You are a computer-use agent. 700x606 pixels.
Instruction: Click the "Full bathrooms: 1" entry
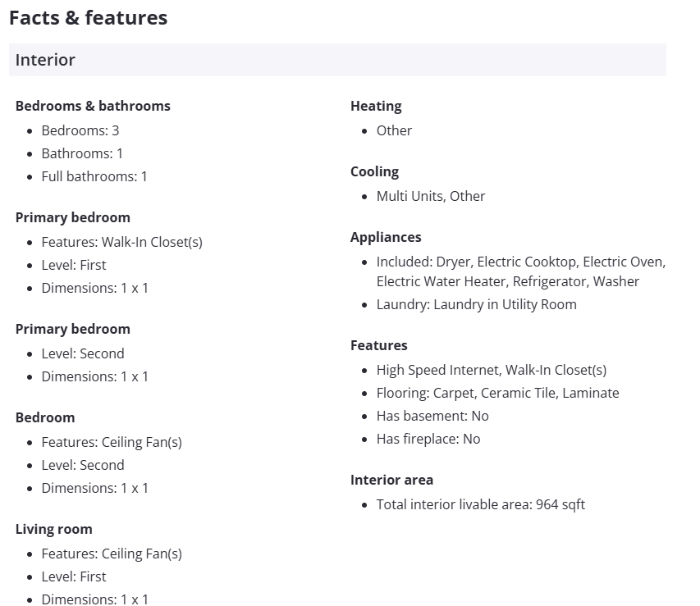(x=94, y=176)
